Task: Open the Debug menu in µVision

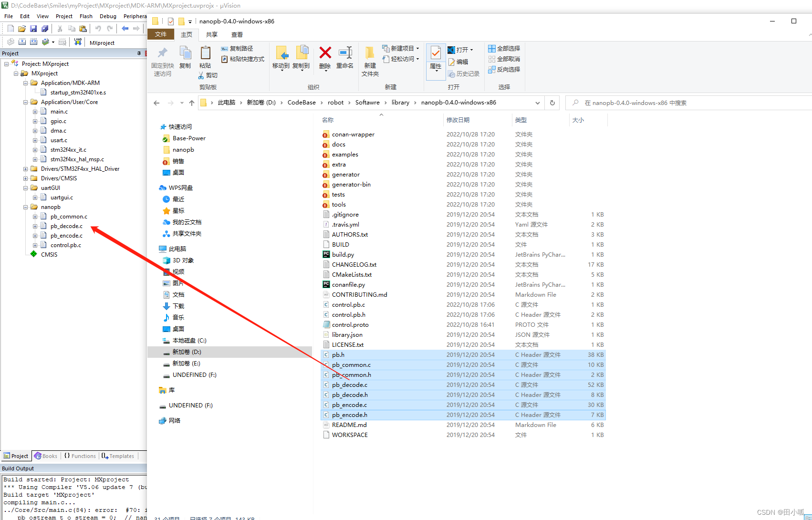Action: (108, 16)
